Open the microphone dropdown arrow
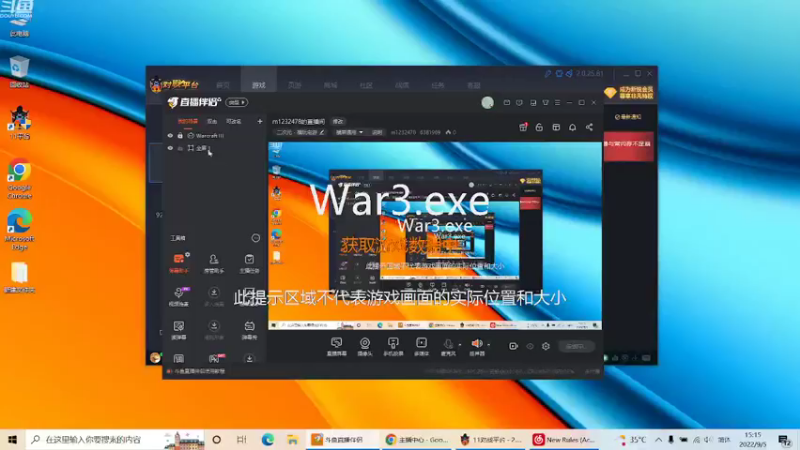This screenshot has width=800, height=450. pos(460,345)
